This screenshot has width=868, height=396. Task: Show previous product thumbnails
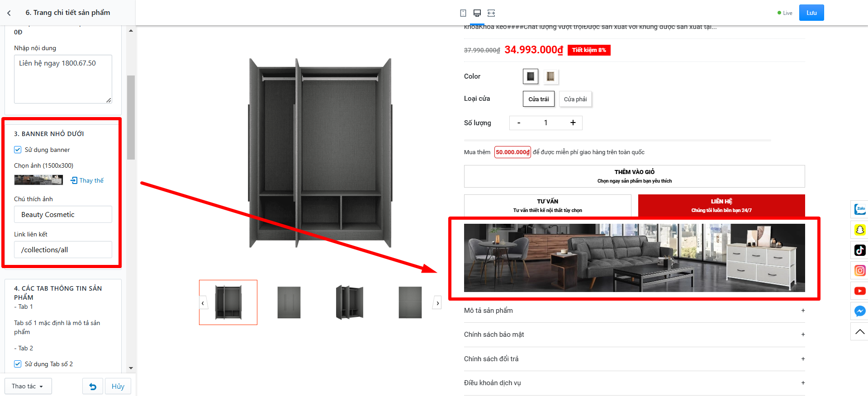203,303
